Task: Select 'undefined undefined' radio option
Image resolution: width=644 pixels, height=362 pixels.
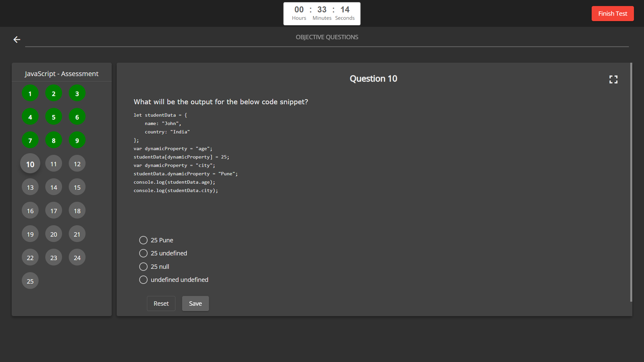Action: pos(143,280)
